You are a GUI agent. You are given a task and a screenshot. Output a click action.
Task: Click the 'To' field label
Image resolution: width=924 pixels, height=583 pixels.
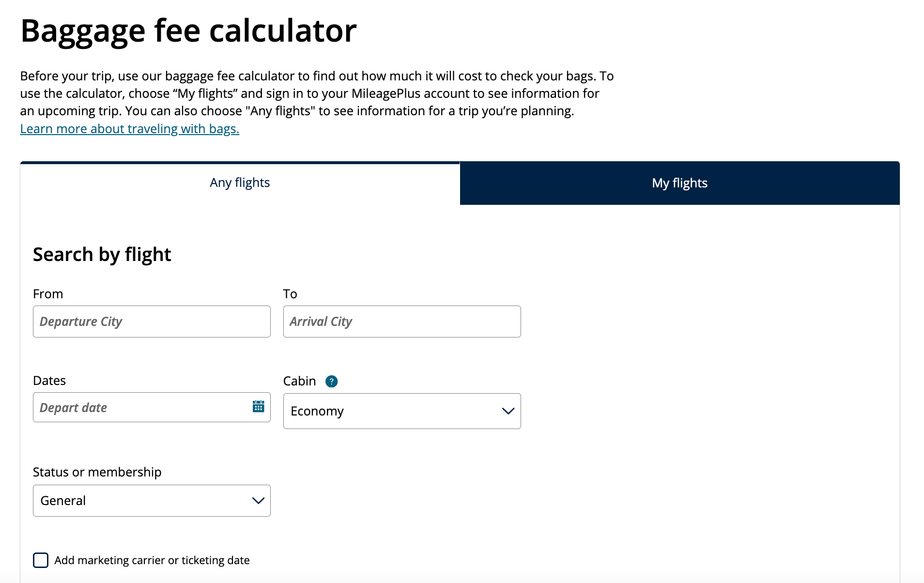[290, 294]
